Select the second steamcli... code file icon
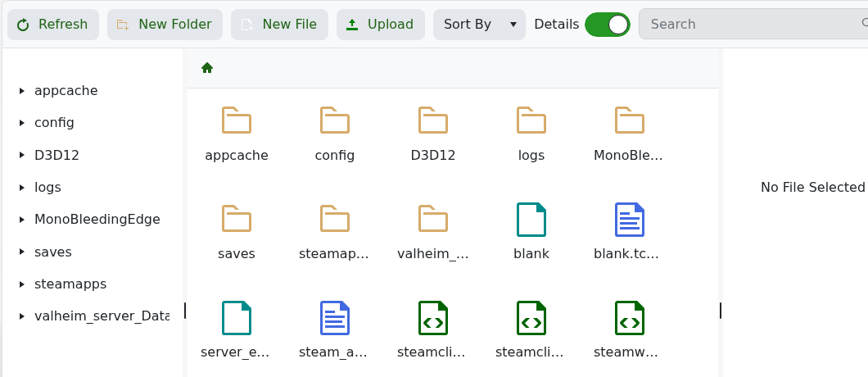Viewport: 868px width, 377px height. [531, 318]
